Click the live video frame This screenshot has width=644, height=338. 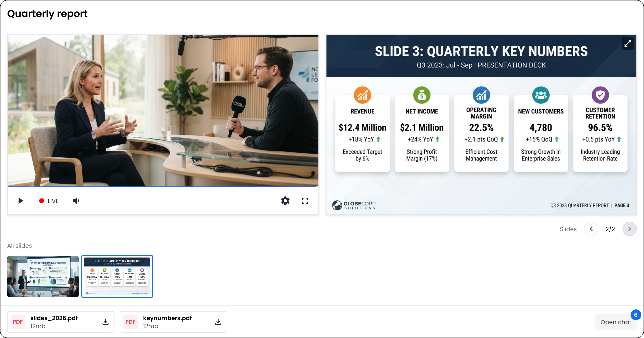point(163,110)
